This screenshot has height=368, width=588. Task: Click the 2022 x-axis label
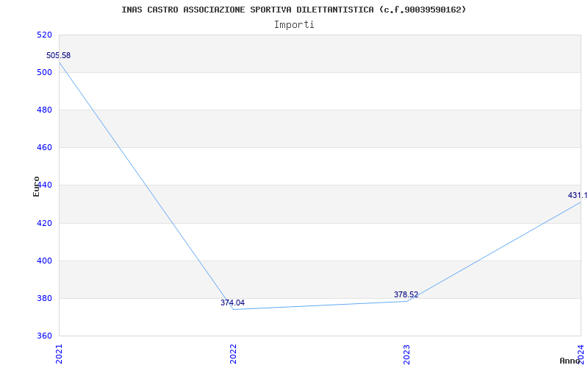(233, 354)
